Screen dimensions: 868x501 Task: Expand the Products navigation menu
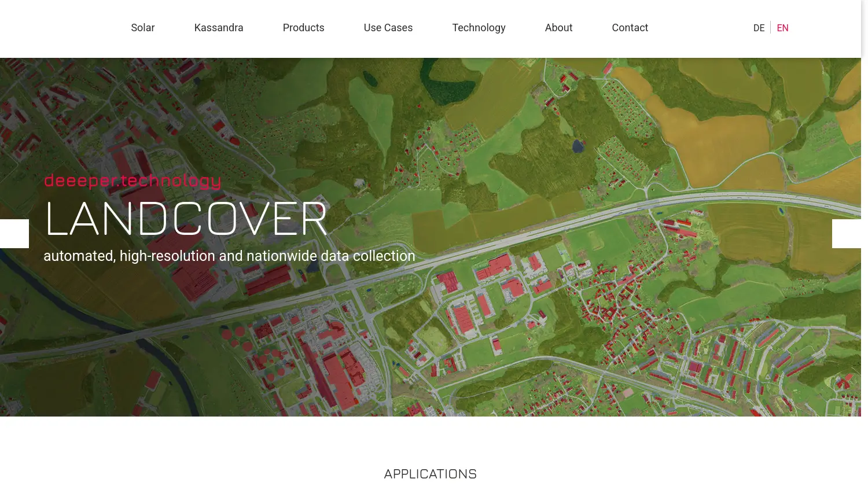(303, 28)
